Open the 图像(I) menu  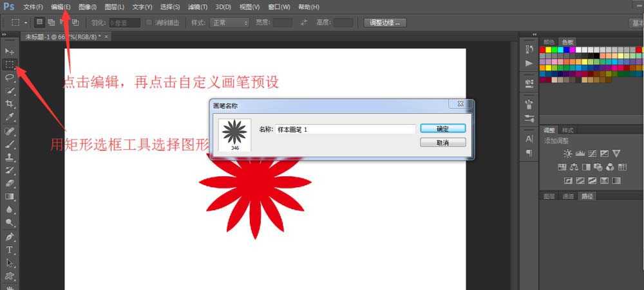tap(88, 7)
